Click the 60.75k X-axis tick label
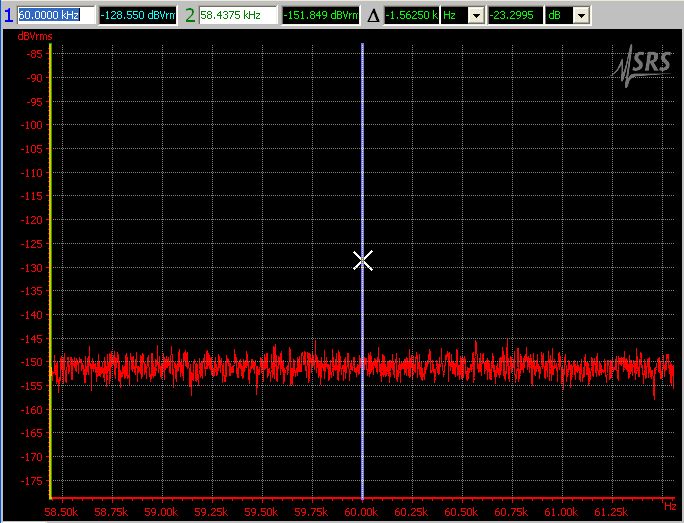The image size is (684, 523). click(511, 512)
